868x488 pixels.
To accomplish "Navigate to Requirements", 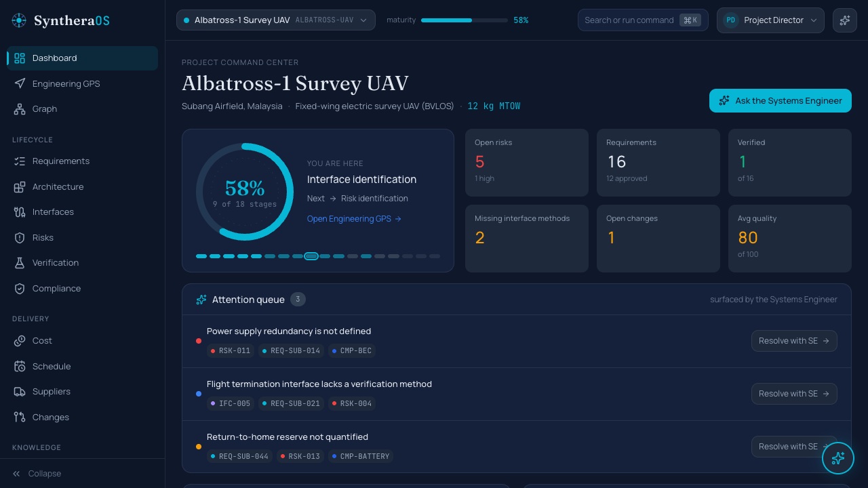I will [x=82, y=161].
